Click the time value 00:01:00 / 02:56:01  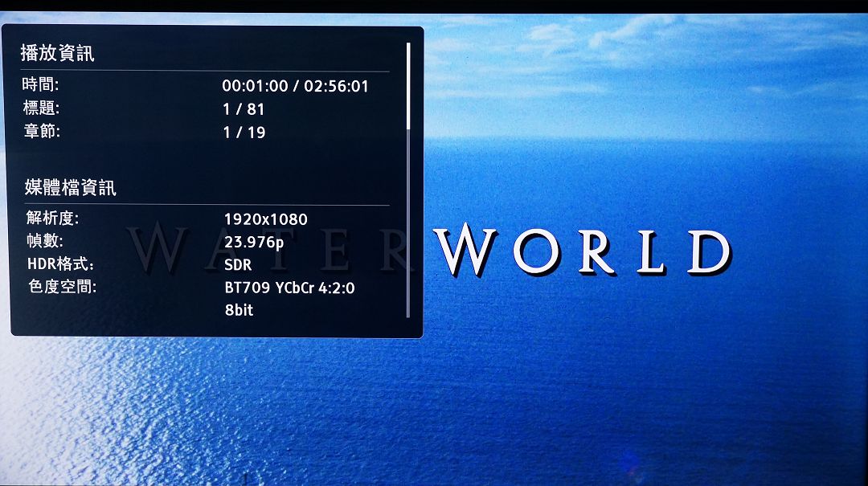(295, 86)
